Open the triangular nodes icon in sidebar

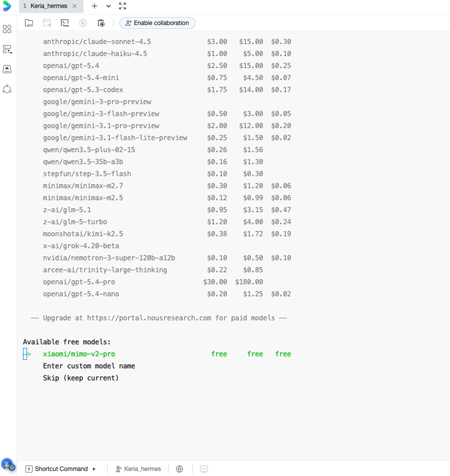coord(7,89)
